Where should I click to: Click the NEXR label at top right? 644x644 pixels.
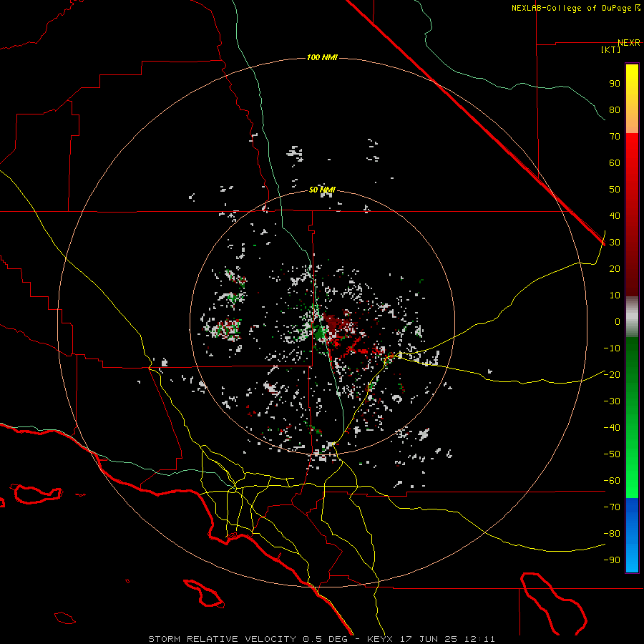click(629, 43)
